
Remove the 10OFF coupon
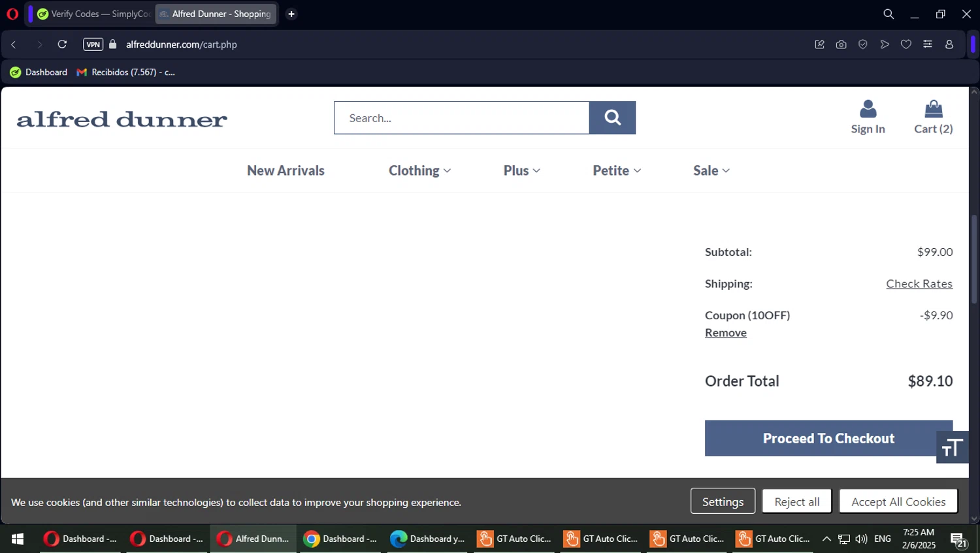point(726,332)
